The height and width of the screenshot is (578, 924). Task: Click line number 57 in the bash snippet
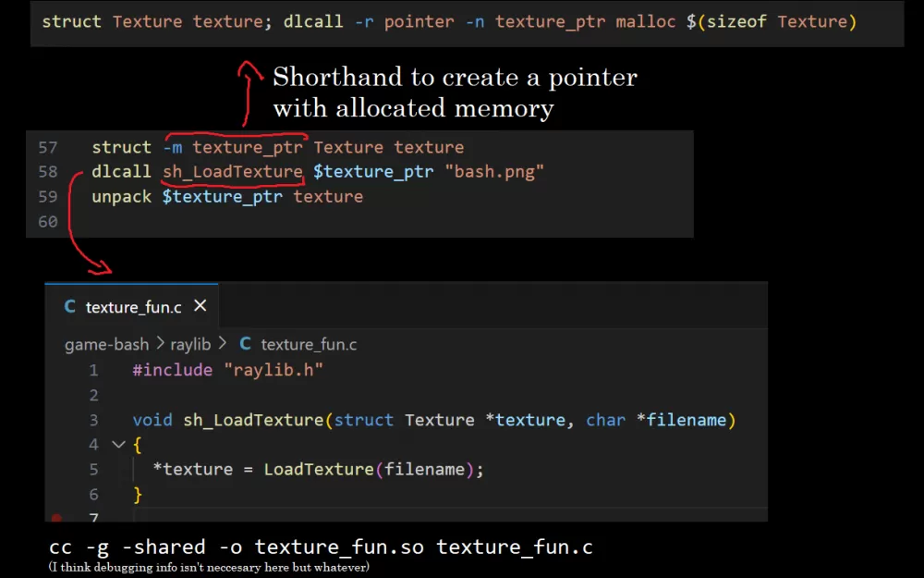(48, 147)
